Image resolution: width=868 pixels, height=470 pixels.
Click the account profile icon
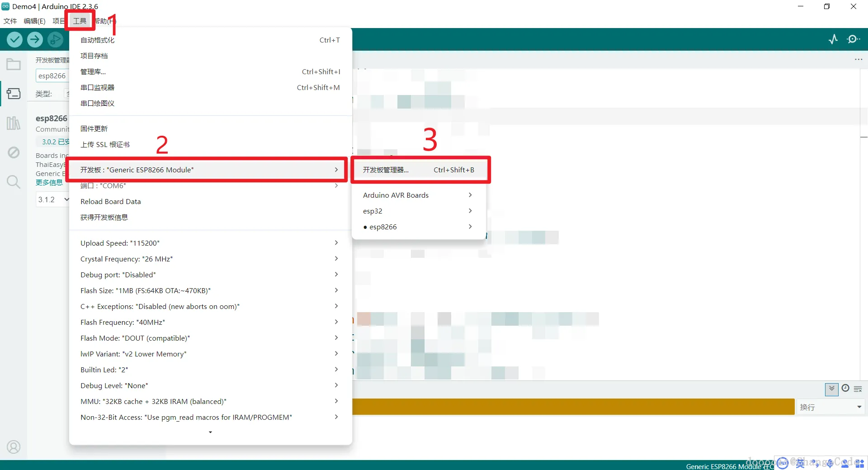[x=14, y=447]
